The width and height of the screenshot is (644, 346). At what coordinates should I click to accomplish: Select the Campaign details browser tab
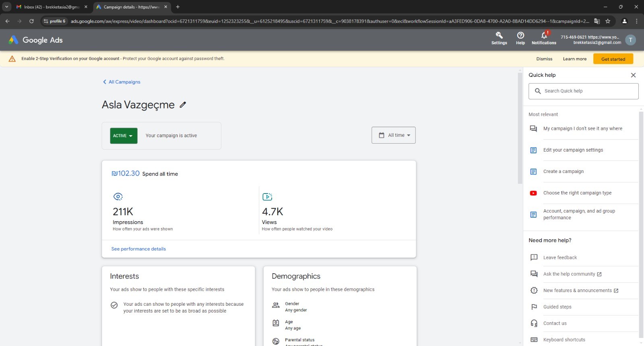(131, 7)
